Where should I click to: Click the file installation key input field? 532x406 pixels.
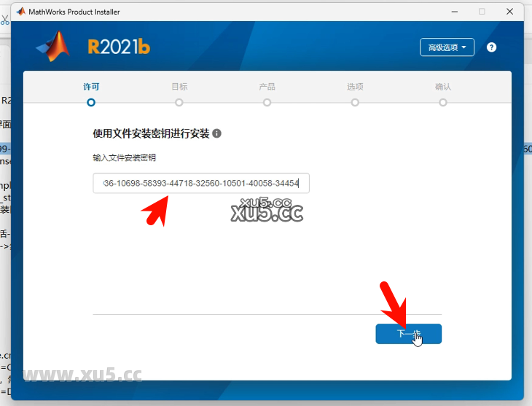pyautogui.click(x=201, y=183)
